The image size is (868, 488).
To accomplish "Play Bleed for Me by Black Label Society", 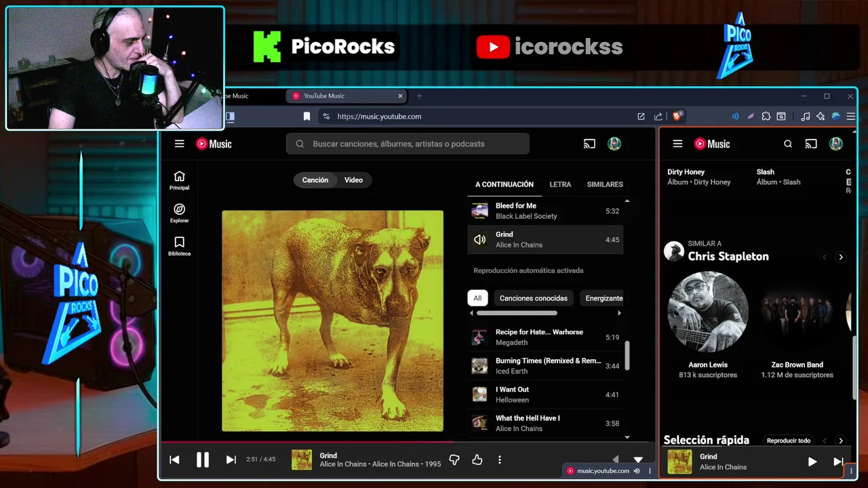I will [x=545, y=211].
